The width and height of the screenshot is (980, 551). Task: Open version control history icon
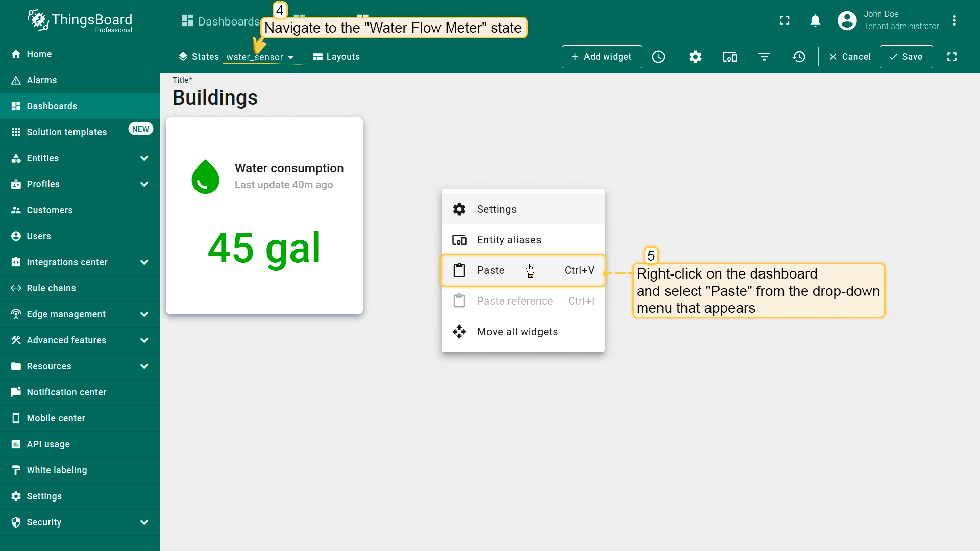tap(799, 57)
